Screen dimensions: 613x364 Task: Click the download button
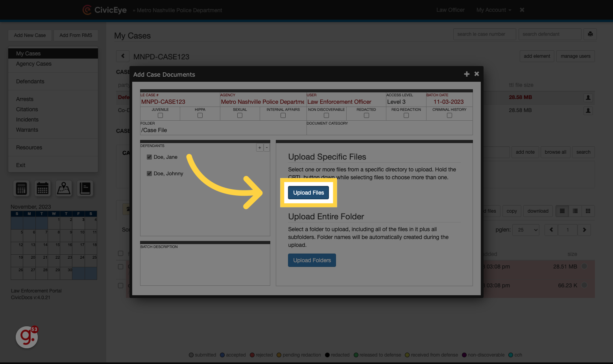coord(538,211)
